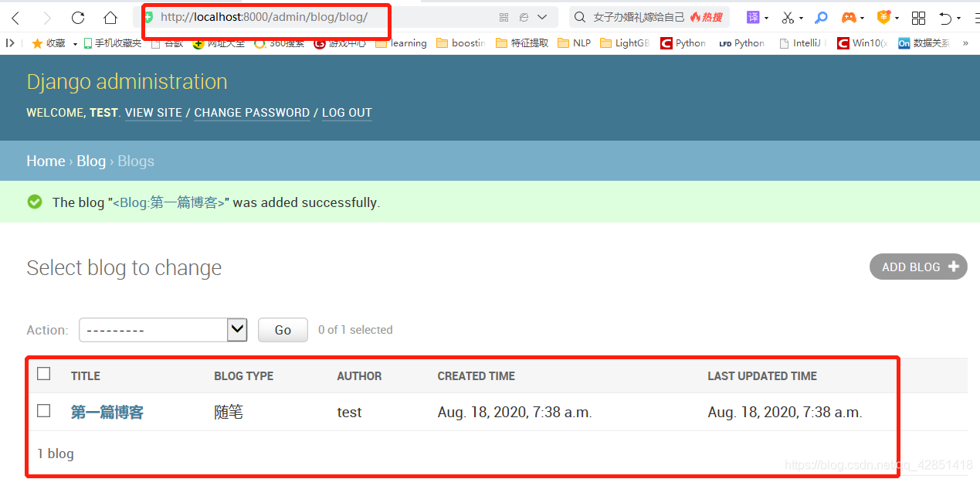980x479 pixels.
Task: Expand the gamepad dropdown arrow
Action: [863, 18]
